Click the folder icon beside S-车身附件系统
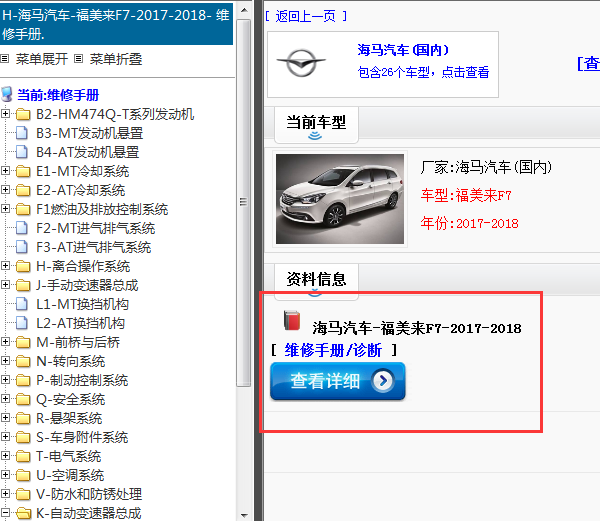Screen dimensions: 600x521 point(23,437)
